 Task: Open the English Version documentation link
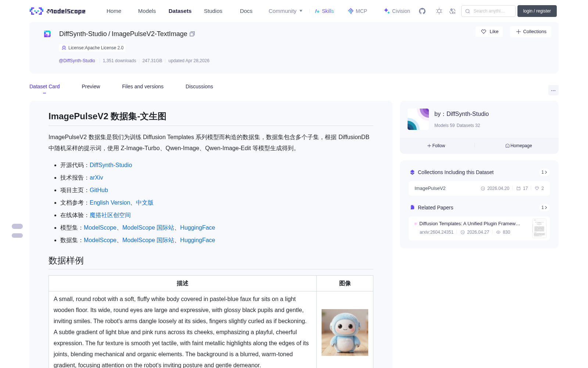point(110,203)
